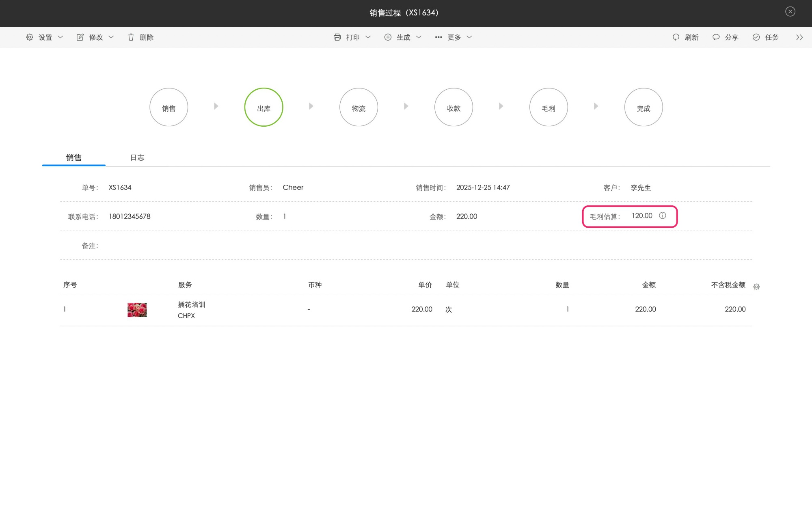The width and height of the screenshot is (812, 505).
Task: Click the delete trash can icon
Action: 131,37
